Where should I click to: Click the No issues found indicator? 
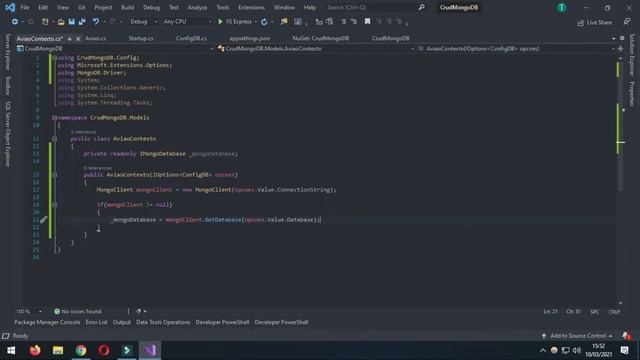[78, 311]
